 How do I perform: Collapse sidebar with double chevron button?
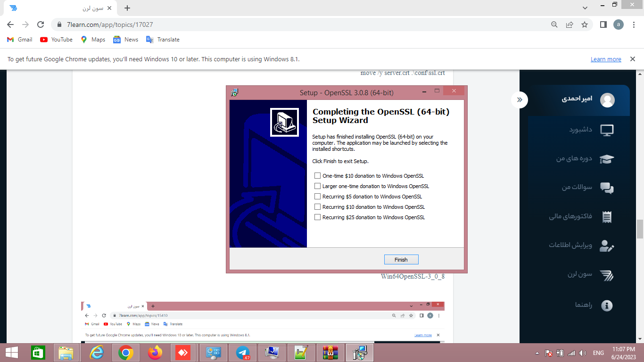(520, 100)
